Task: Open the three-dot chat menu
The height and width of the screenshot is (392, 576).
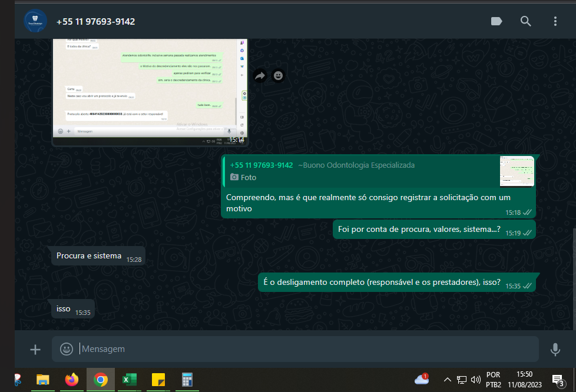Action: click(x=555, y=21)
